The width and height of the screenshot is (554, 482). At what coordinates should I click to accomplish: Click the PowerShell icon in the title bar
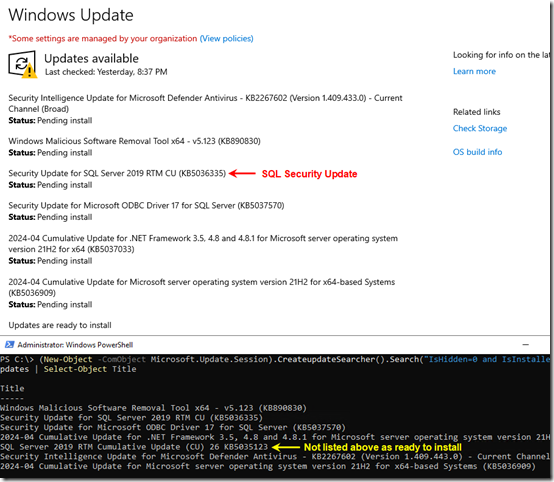[10, 345]
